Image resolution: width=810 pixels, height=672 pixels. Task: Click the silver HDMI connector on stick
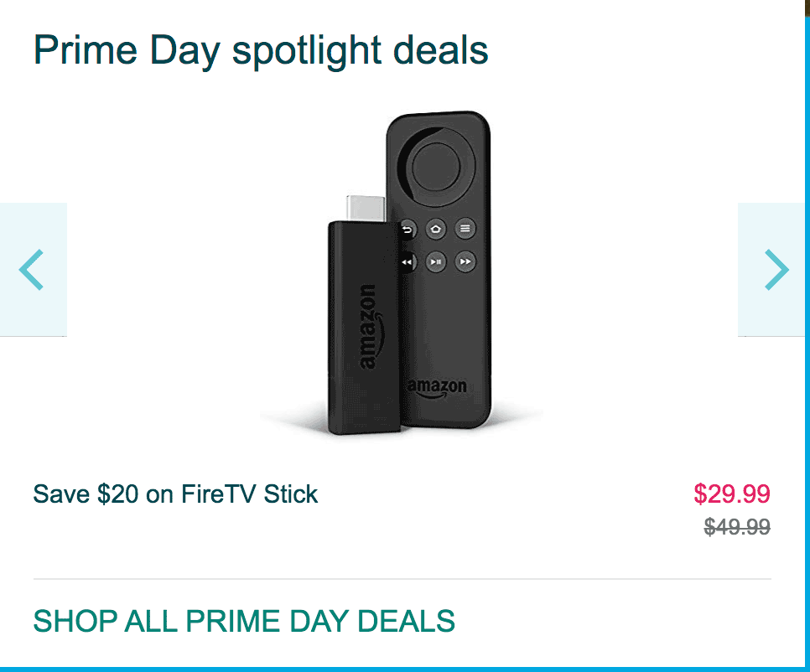pos(366,209)
